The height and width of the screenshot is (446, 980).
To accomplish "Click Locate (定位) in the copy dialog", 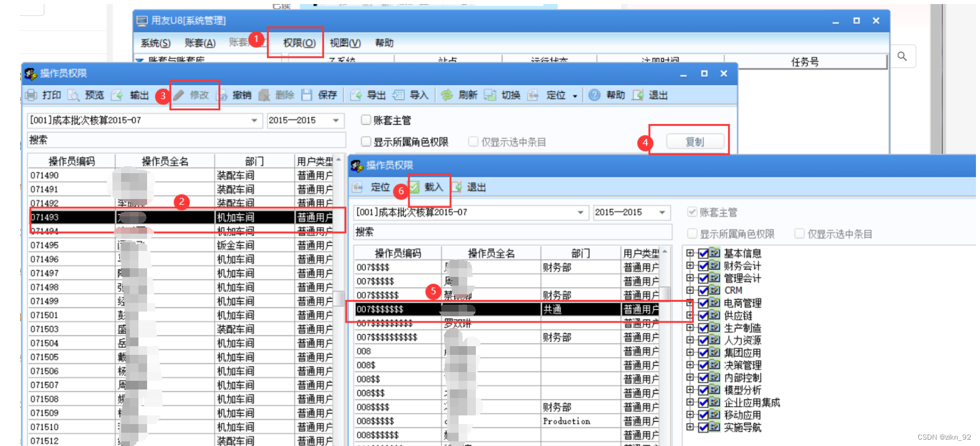I will click(x=372, y=187).
